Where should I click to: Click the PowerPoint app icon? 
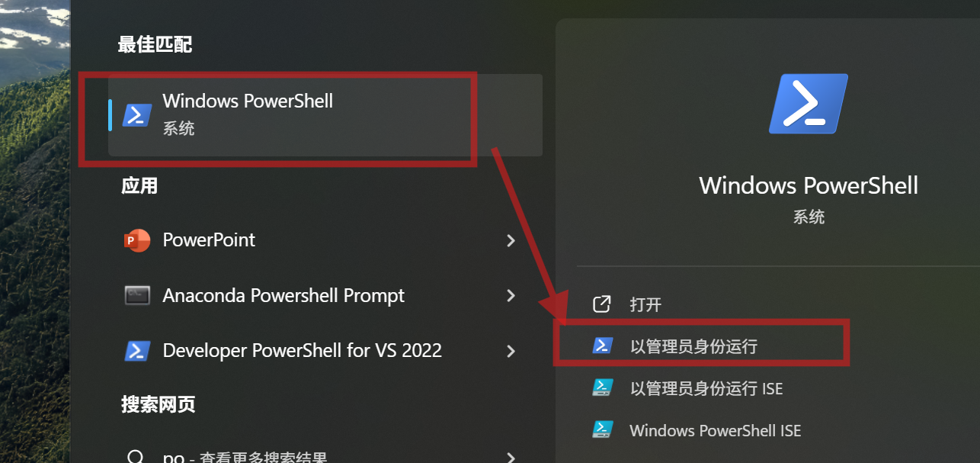[x=137, y=240]
